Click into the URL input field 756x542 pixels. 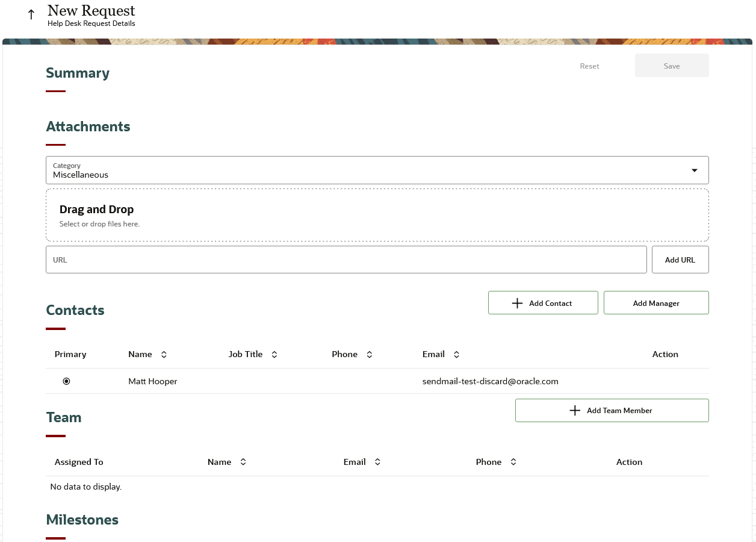tap(346, 260)
